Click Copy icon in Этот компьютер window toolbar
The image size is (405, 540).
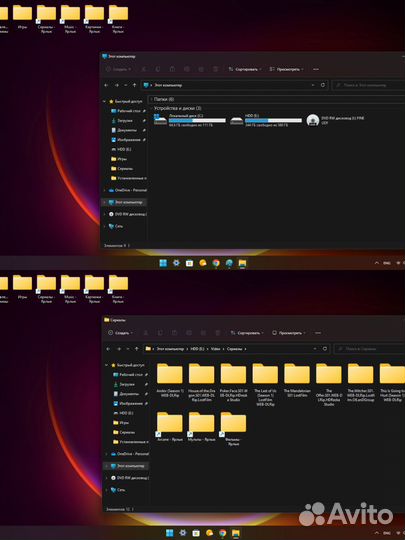coord(158,69)
